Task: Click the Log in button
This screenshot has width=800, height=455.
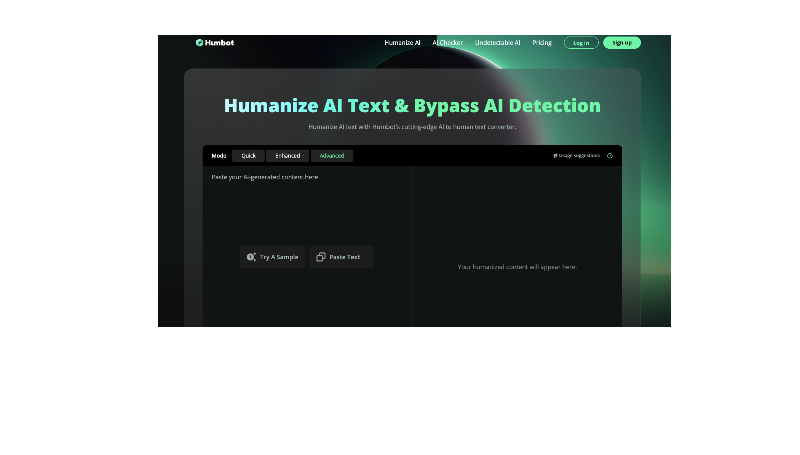Action: pyautogui.click(x=581, y=43)
